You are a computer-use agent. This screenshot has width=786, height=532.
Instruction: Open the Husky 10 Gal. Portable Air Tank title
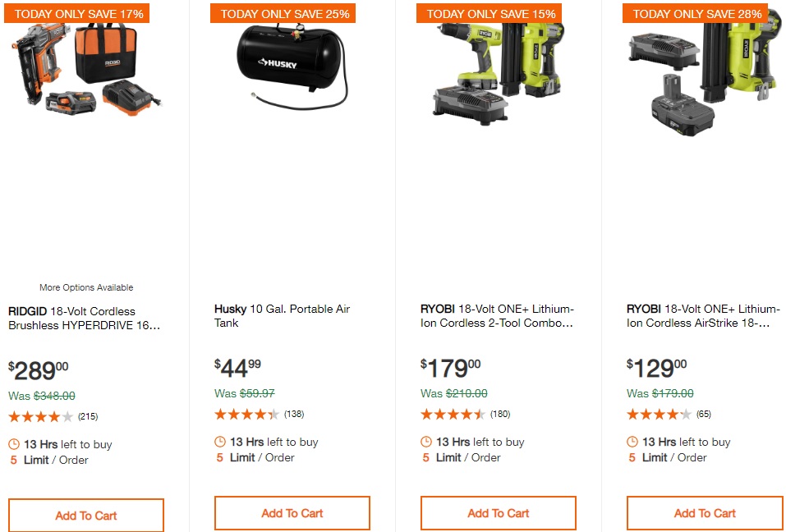pyautogui.click(x=283, y=315)
